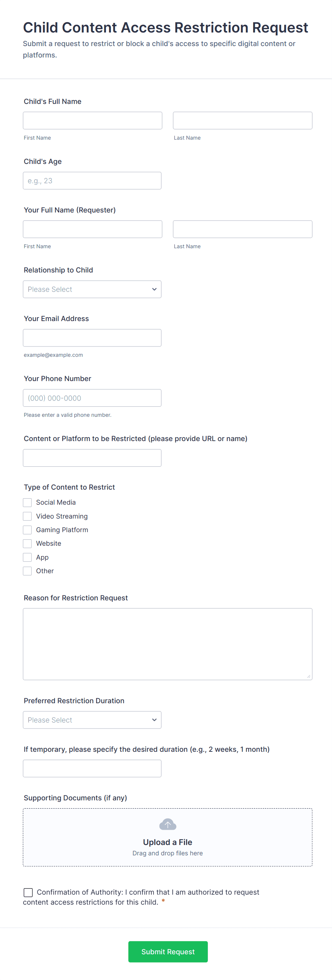The image size is (332, 980).
Task: Click the Submit Request button
Action: pyautogui.click(x=168, y=952)
